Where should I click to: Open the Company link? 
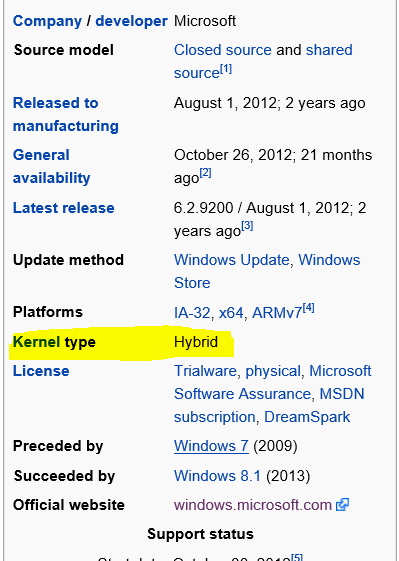click(x=47, y=21)
